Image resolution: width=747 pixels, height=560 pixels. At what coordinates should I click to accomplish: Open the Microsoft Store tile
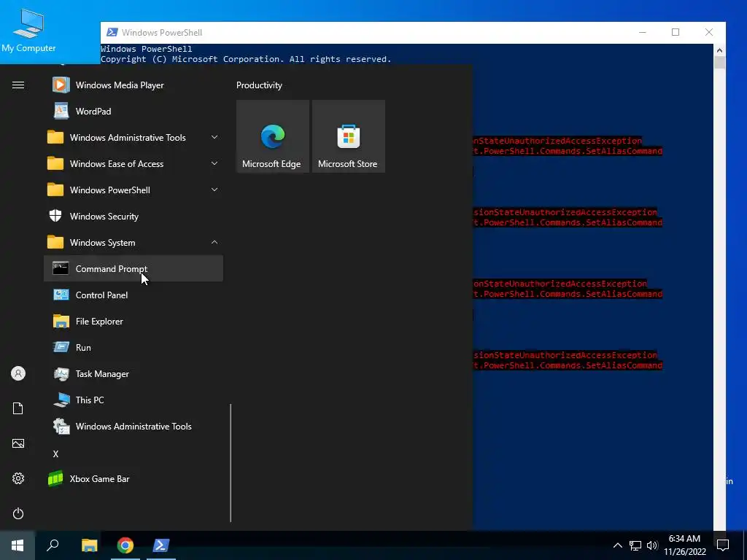point(348,136)
